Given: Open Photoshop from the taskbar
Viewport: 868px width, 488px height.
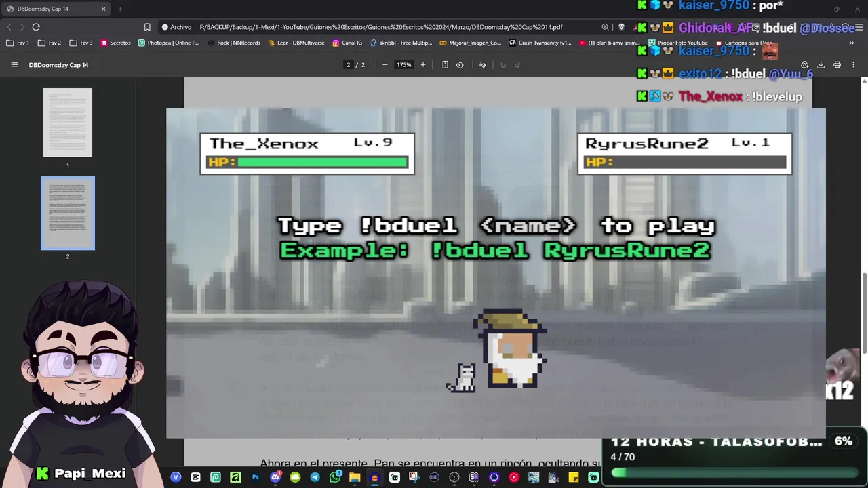Looking at the screenshot, I should (x=256, y=477).
